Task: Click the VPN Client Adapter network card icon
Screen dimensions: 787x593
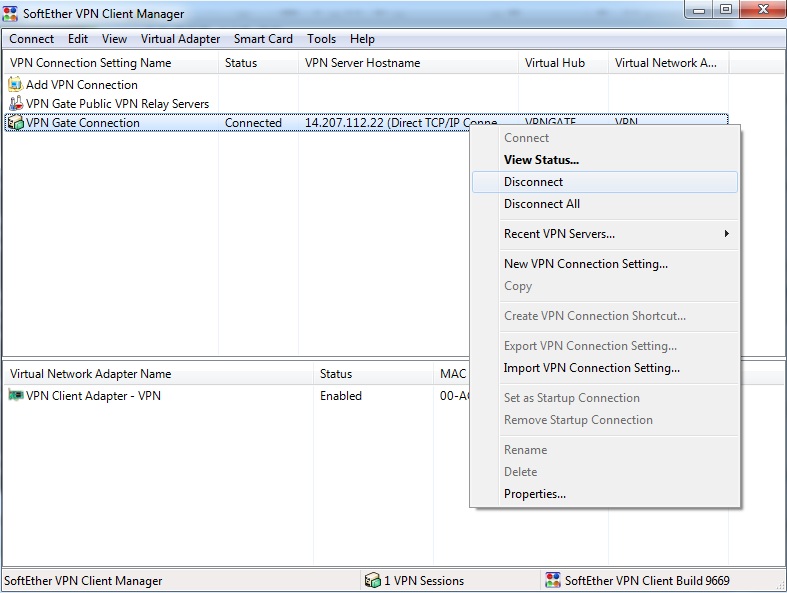Action: (15, 396)
